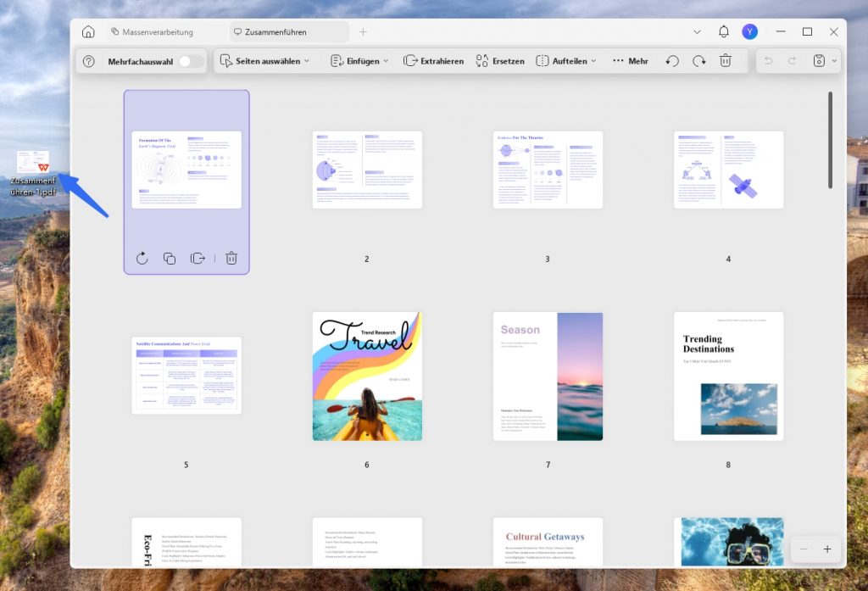Switch to the Massenverarbeitung tab
This screenshot has height=591, width=868.
[x=153, y=32]
